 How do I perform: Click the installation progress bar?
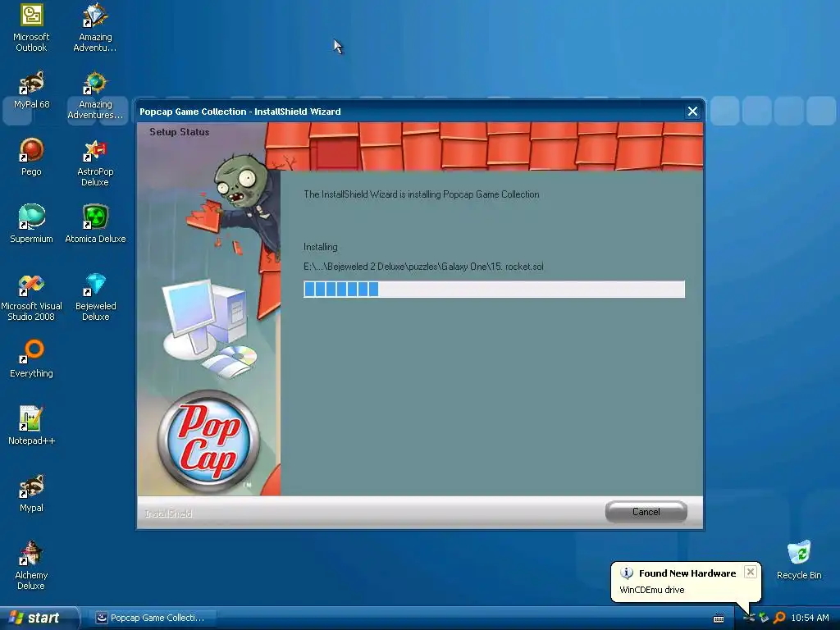point(494,290)
